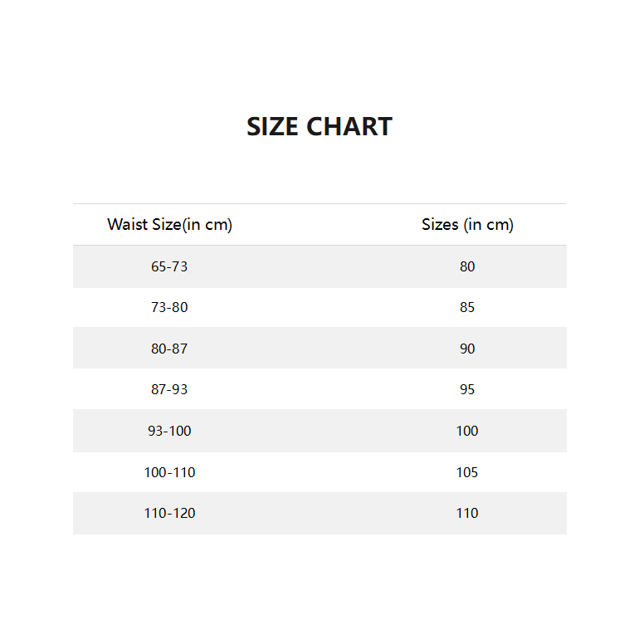The image size is (644, 644).
Task: Click the size 80 value
Action: [467, 266]
